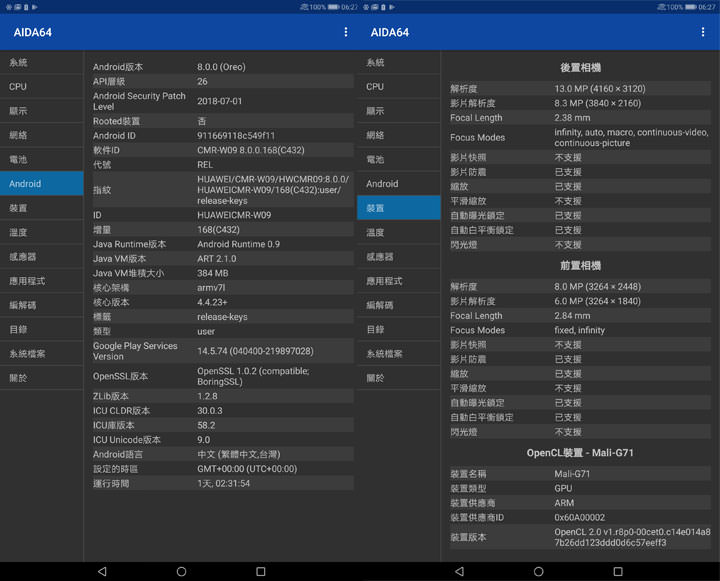Tap API層級 value 26

point(202,81)
